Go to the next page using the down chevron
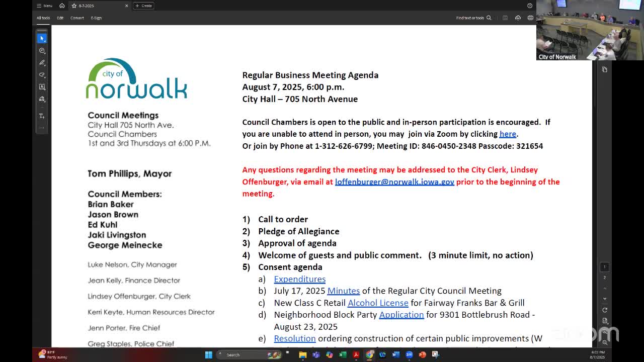644x362 pixels. pos(605,299)
